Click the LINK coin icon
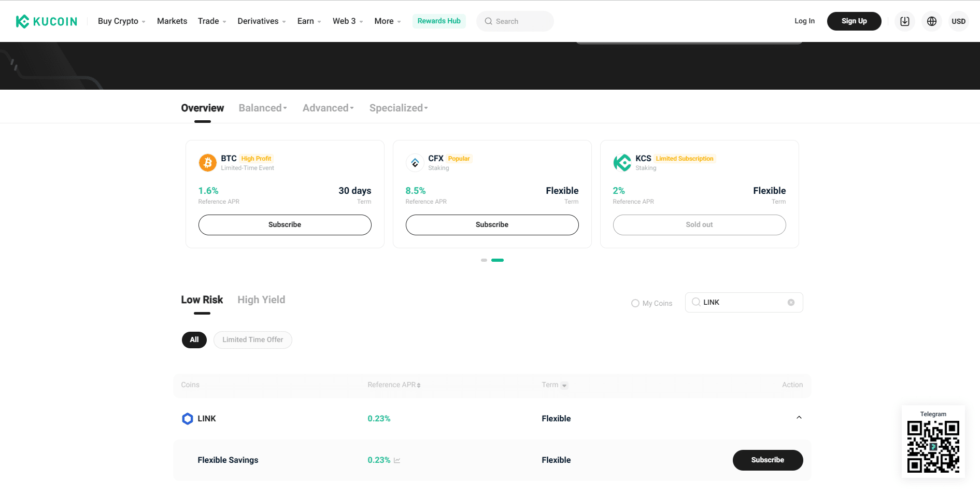Image resolution: width=980 pixels, height=496 pixels. coord(188,419)
